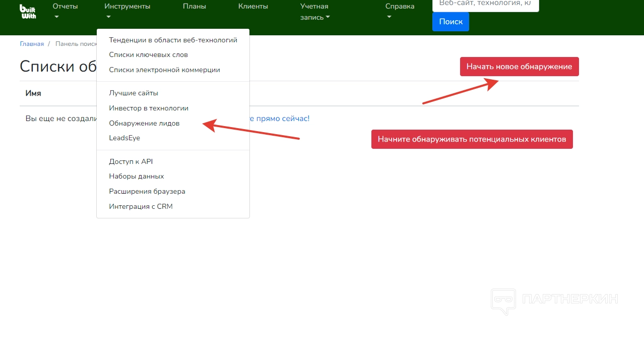Click the BuiltWith logo icon
This screenshot has width=644, height=342.
click(28, 12)
